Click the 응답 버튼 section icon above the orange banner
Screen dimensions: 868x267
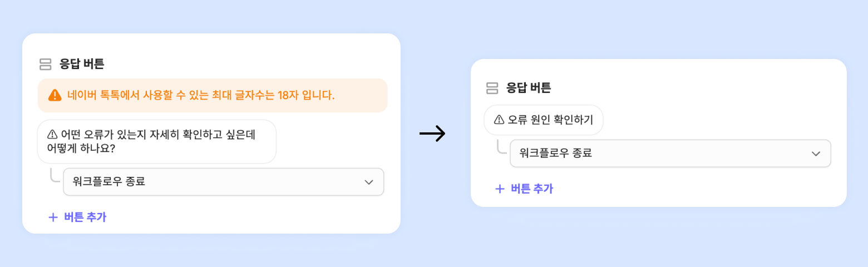(46, 64)
